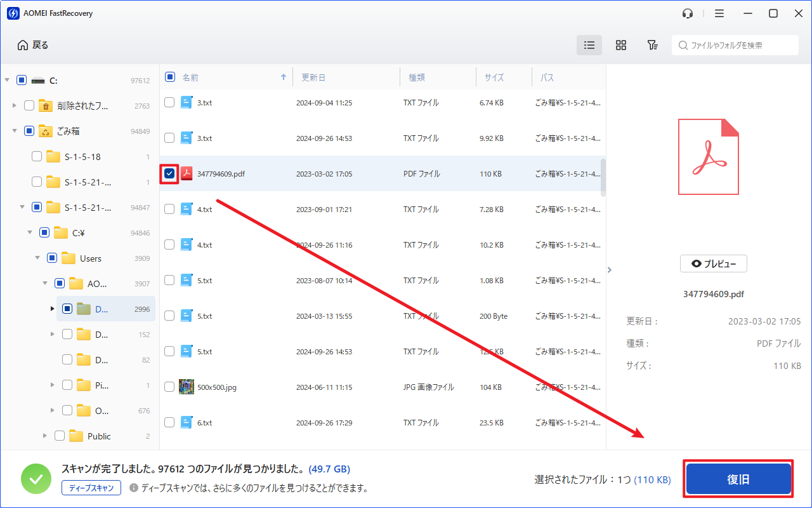The width and height of the screenshot is (812, 508).
Task: Check the 9.92 KB 3.txt file checkbox
Action: (x=169, y=138)
